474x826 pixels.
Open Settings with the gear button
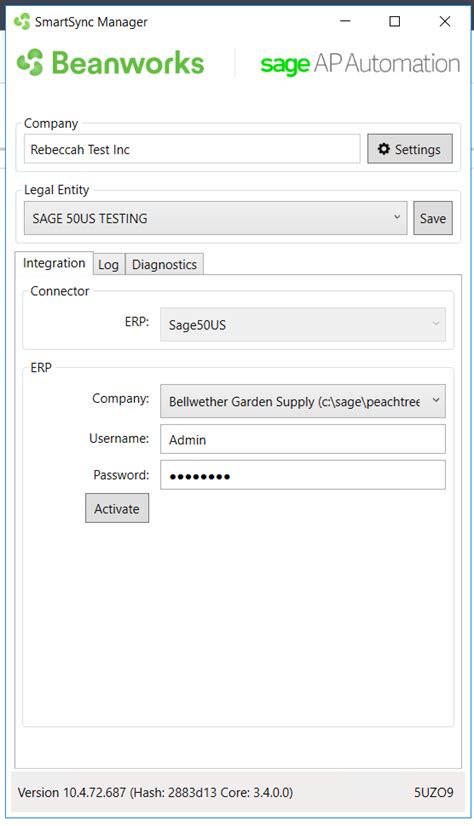(x=410, y=149)
